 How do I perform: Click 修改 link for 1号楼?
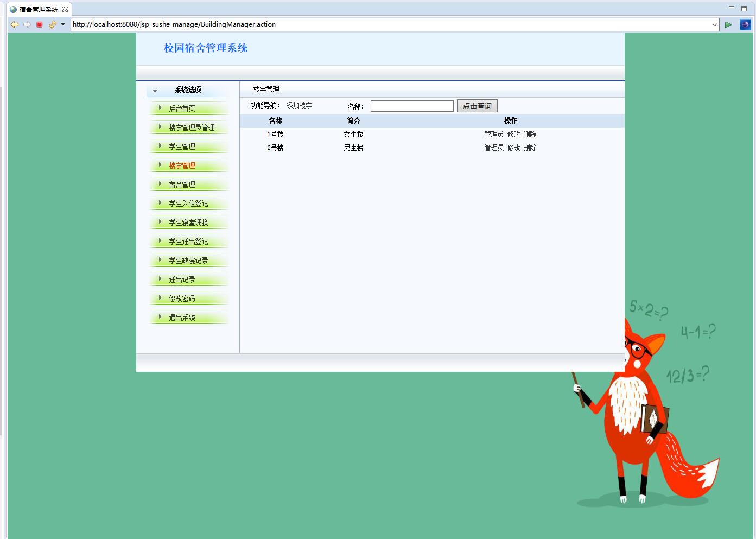(x=513, y=134)
